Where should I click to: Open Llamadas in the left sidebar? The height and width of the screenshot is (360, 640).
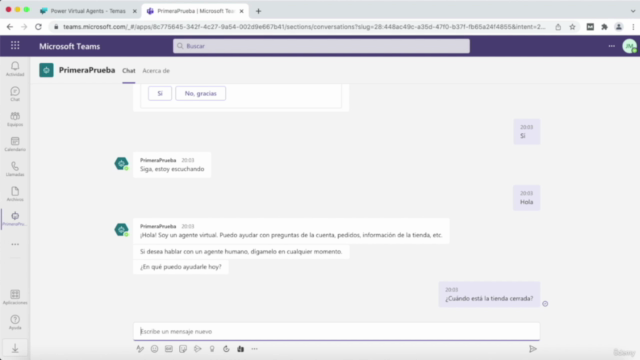[15, 169]
